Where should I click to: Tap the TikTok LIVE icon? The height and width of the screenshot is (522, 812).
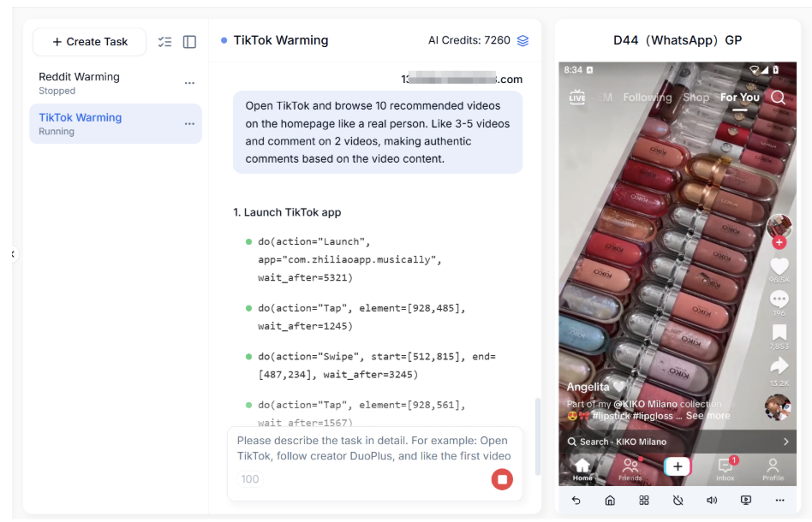tap(577, 98)
